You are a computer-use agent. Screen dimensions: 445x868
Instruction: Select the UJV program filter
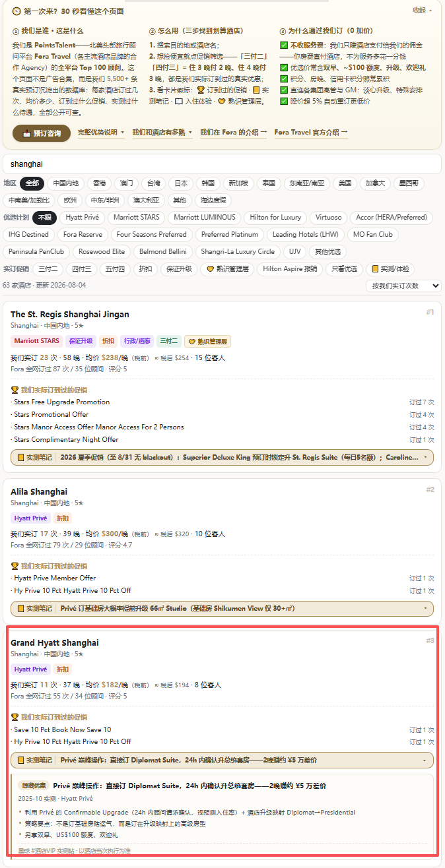click(294, 251)
